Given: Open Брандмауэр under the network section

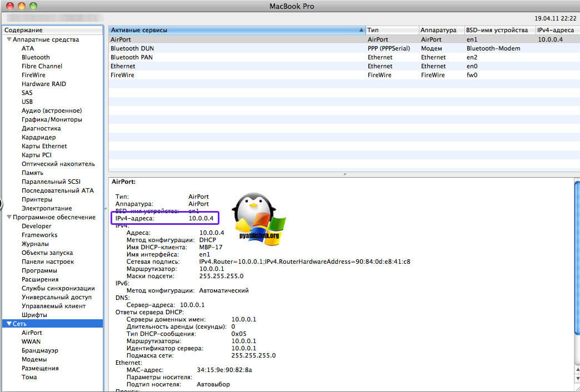Looking at the screenshot, I should click(x=40, y=350).
